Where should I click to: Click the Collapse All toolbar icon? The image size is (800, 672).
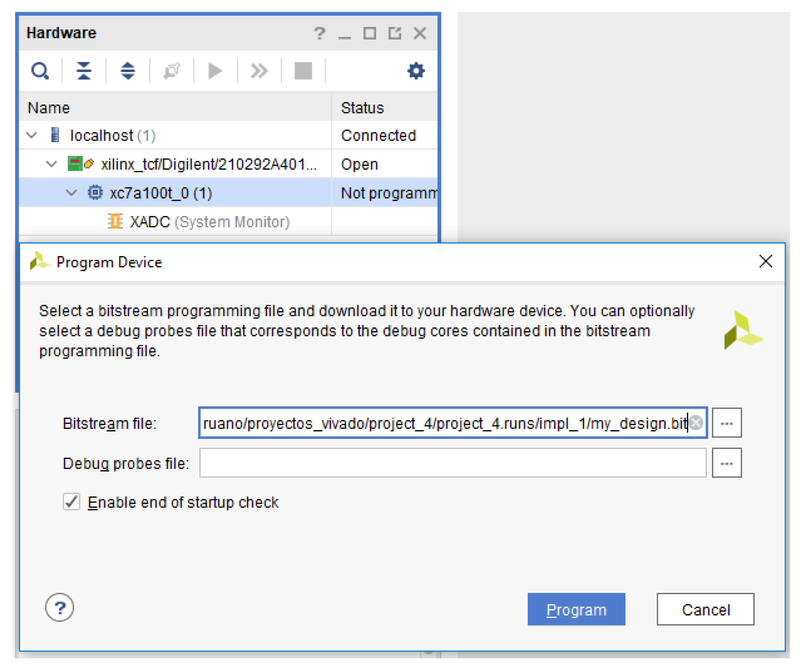(x=84, y=71)
